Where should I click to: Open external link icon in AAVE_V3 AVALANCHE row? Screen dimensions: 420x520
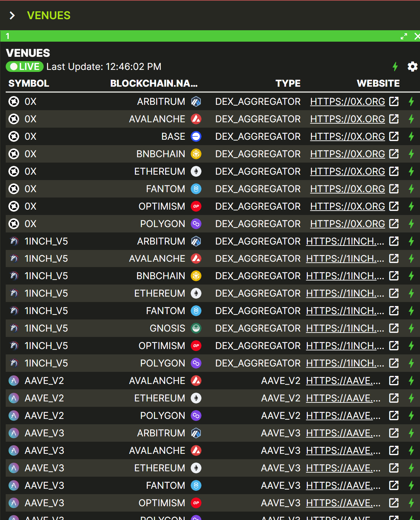click(394, 450)
